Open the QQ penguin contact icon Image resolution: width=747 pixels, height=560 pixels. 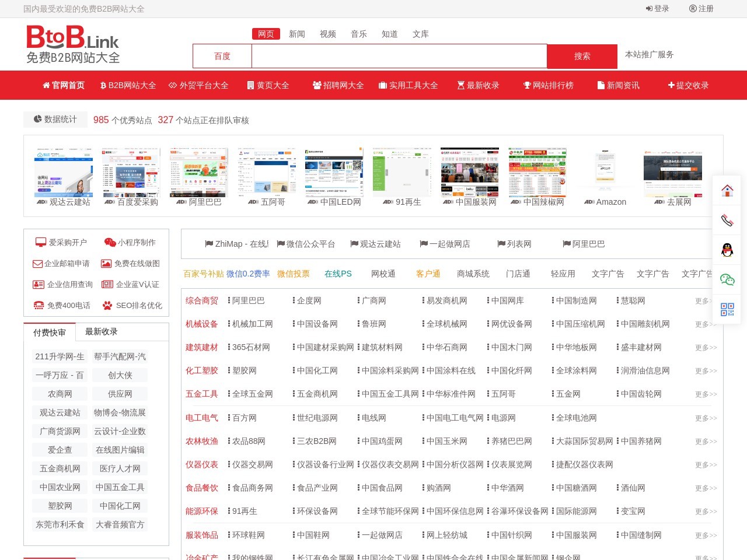[727, 250]
